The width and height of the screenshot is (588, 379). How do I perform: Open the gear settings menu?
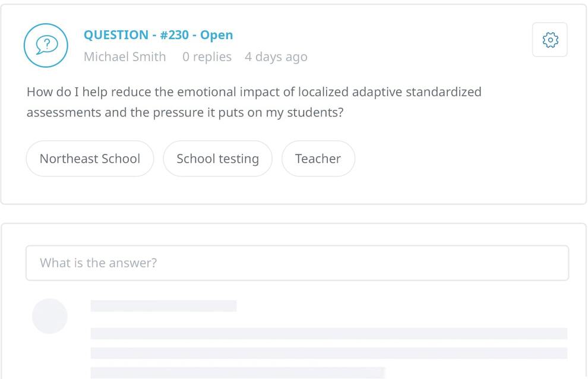pos(550,40)
